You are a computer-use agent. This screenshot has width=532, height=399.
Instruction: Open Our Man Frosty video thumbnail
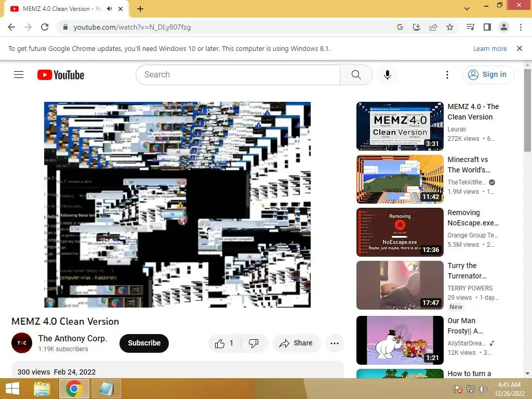(400, 340)
